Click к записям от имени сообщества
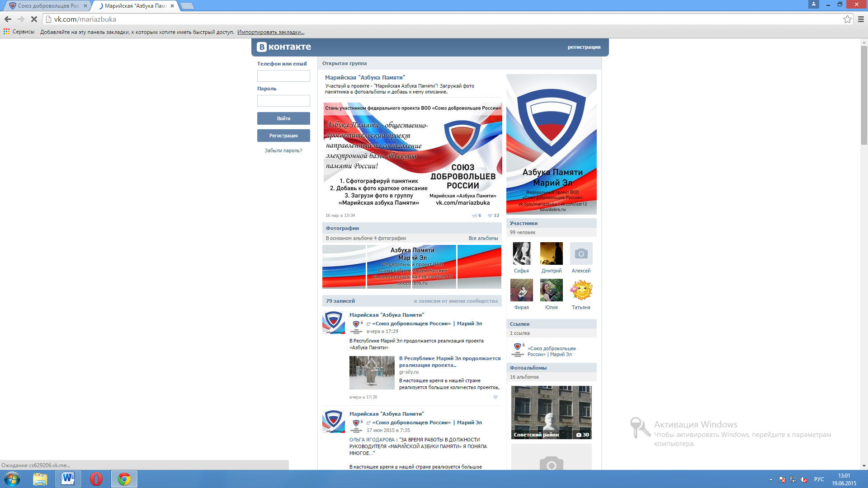This screenshot has width=868, height=488. click(x=456, y=301)
